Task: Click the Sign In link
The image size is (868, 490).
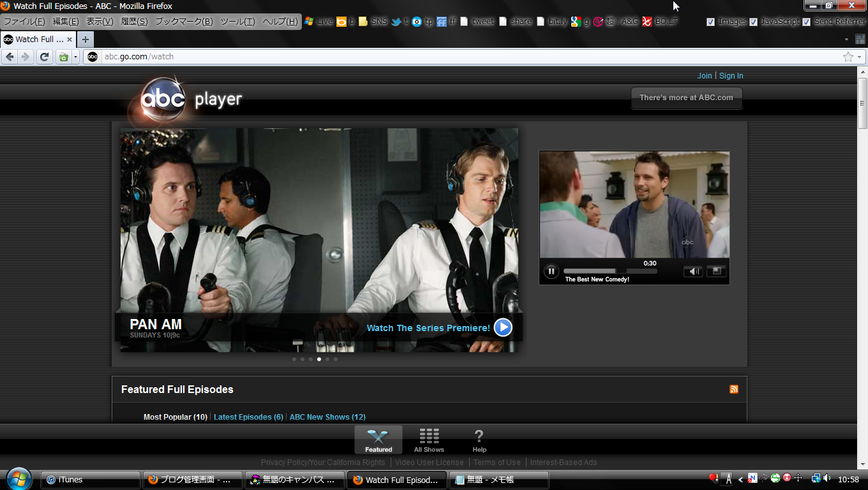Action: tap(731, 76)
